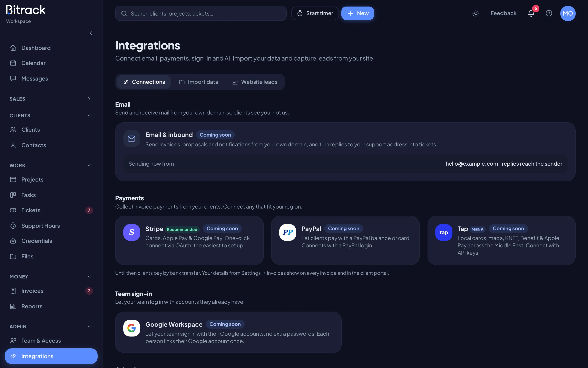Image resolution: width=588 pixels, height=368 pixels.
Task: Open the MO user avatar menu
Action: coord(568,13)
